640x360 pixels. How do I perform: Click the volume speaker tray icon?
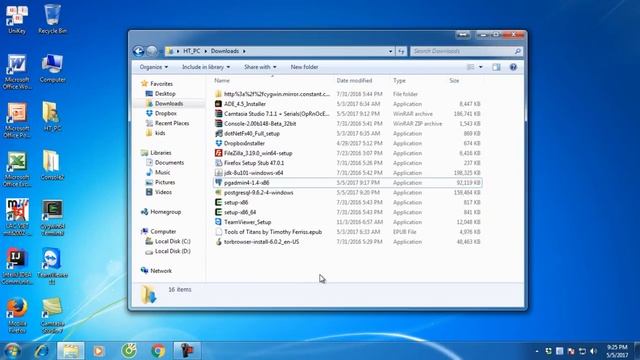pos(593,351)
